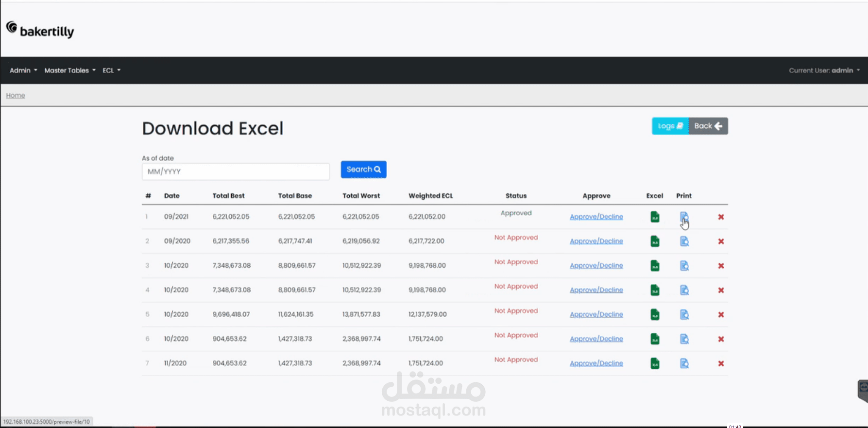Select the 13,871,577.83 Total Worst value
This screenshot has width=868, height=428.
361,314
